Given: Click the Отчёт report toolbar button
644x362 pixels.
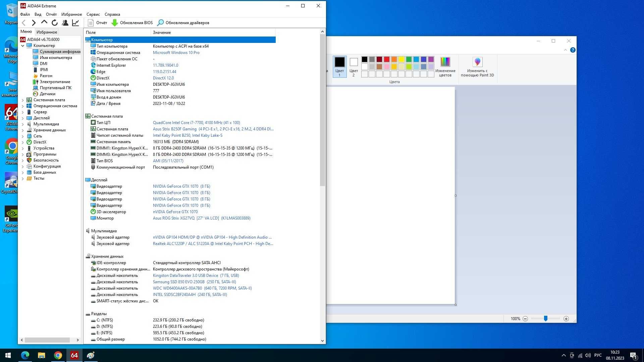Looking at the screenshot, I should pos(97,23).
